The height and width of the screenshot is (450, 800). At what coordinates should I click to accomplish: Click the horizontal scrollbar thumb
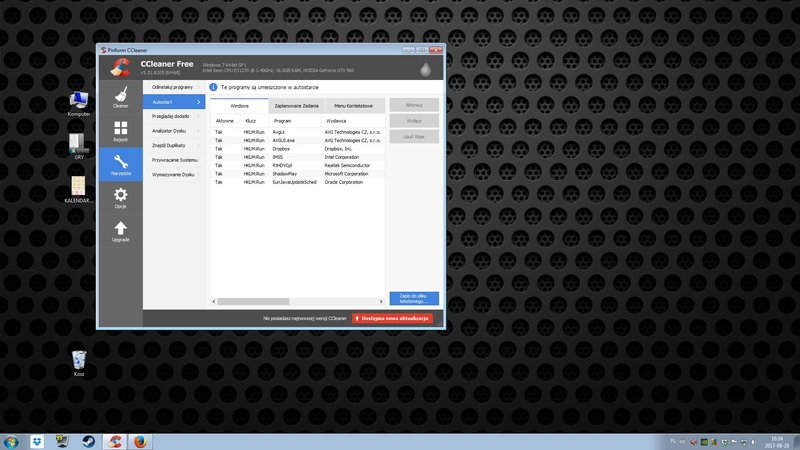coord(253,302)
